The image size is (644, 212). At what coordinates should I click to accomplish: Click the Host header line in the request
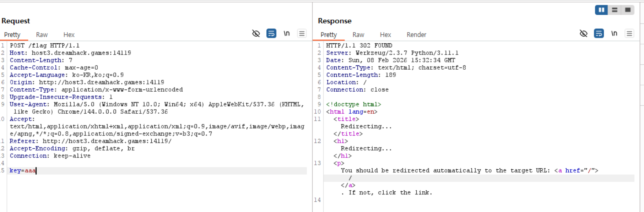point(70,53)
